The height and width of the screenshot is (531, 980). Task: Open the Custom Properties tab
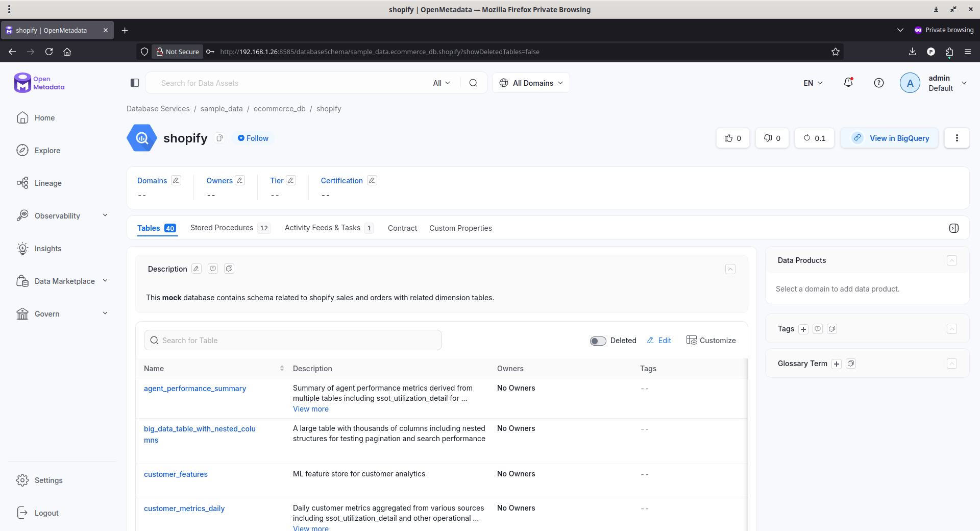tap(460, 228)
